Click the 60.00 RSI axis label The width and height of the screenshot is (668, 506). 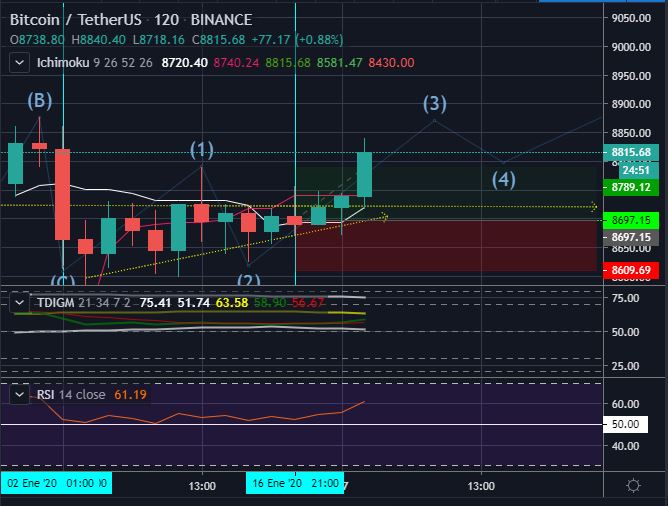pyautogui.click(x=625, y=404)
